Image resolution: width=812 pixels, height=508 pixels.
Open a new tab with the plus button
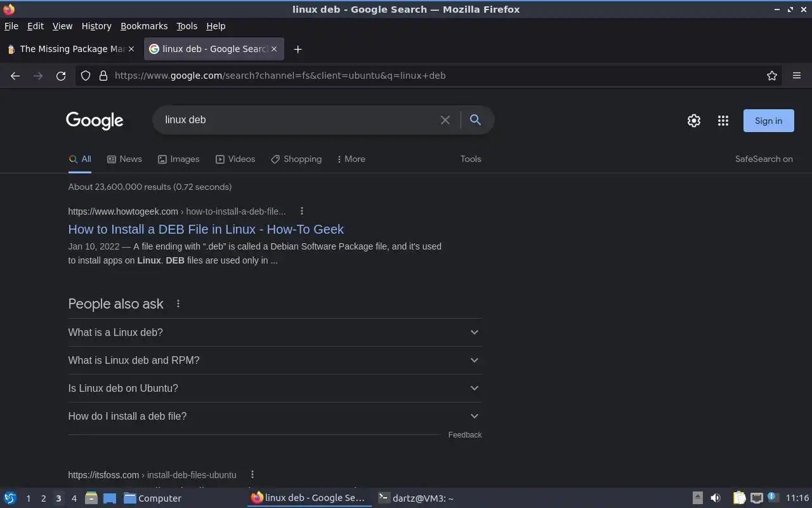click(298, 49)
